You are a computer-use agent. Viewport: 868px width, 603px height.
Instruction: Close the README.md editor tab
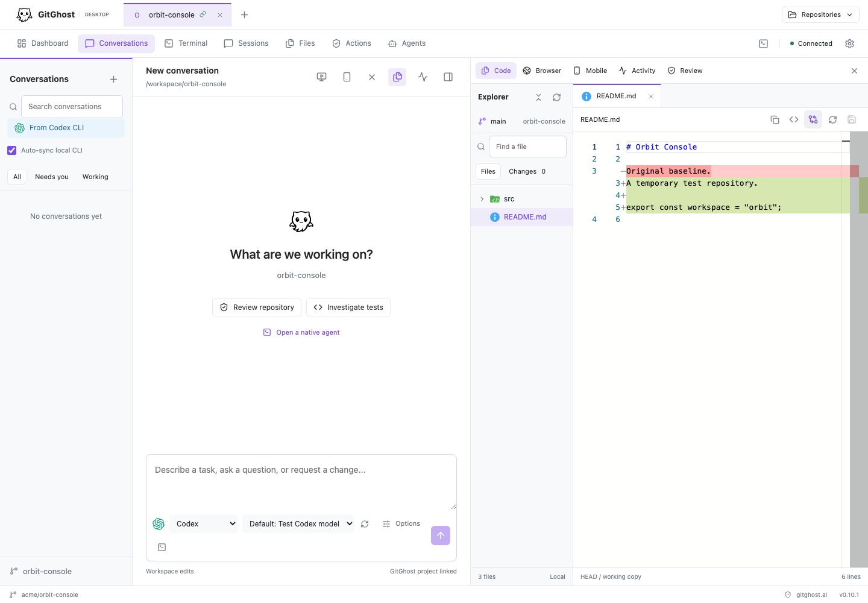point(651,96)
